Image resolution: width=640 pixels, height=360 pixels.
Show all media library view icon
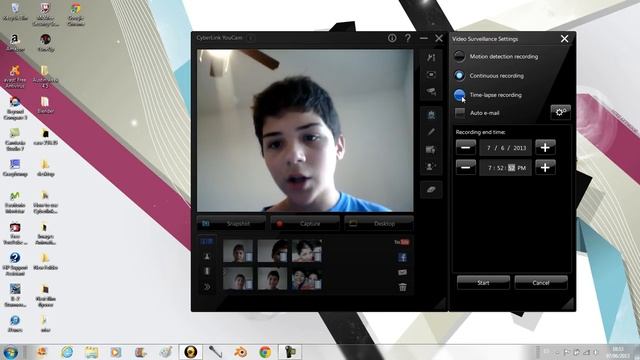click(x=207, y=241)
